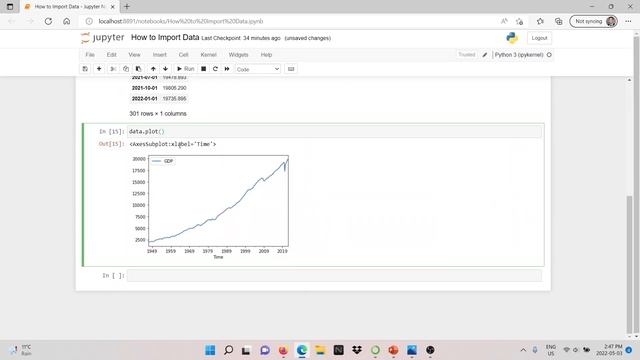Image resolution: width=640 pixels, height=360 pixels.
Task: Open the command palette keyboard icon
Action: (291, 69)
